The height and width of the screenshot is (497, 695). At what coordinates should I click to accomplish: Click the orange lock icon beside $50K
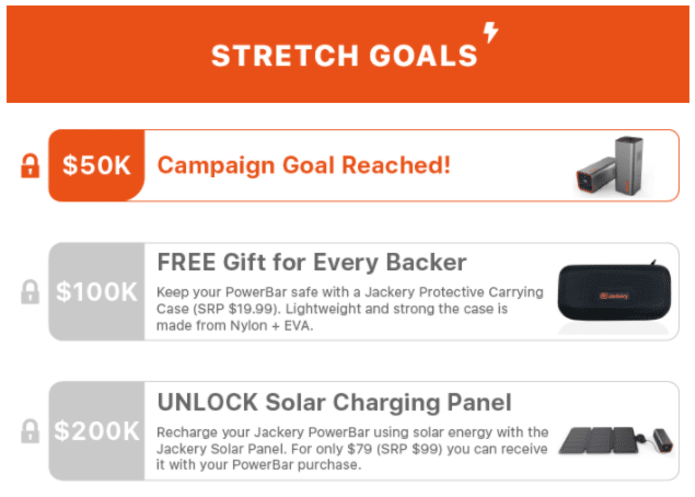click(30, 166)
